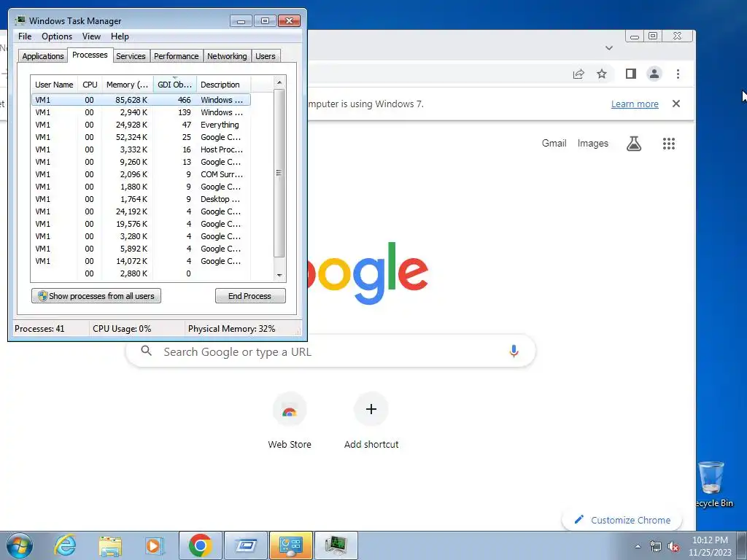Switch to the Services tab

click(x=131, y=56)
